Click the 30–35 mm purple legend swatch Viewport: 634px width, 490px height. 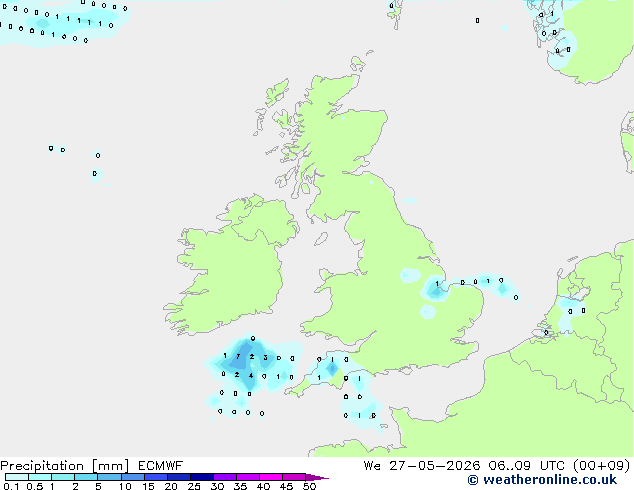[225, 477]
